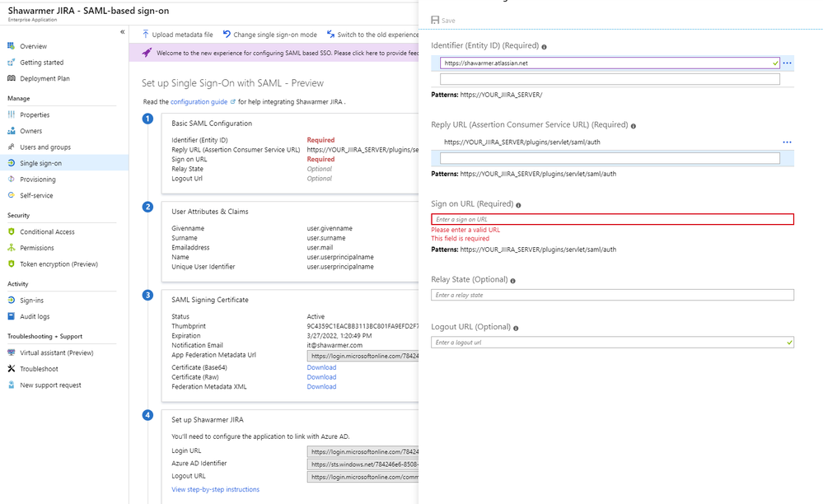Open View step-by-step instructions link
The width and height of the screenshot is (823, 504).
215,489
